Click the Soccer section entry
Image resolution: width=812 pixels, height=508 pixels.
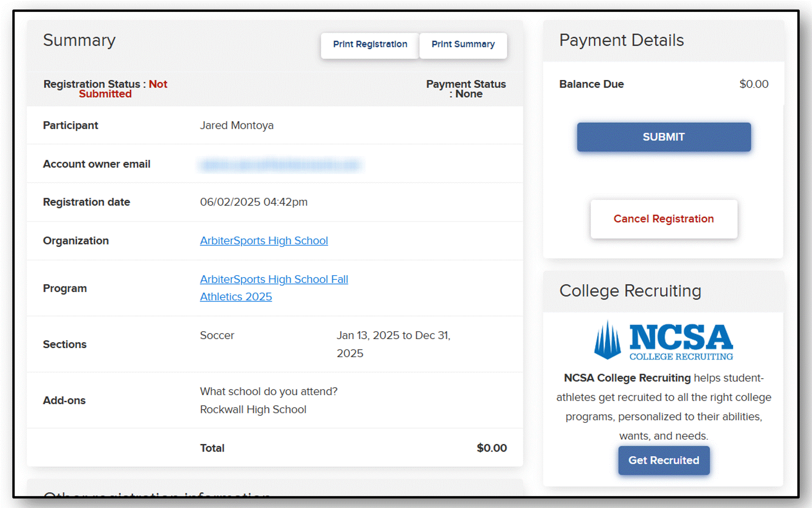[217, 335]
